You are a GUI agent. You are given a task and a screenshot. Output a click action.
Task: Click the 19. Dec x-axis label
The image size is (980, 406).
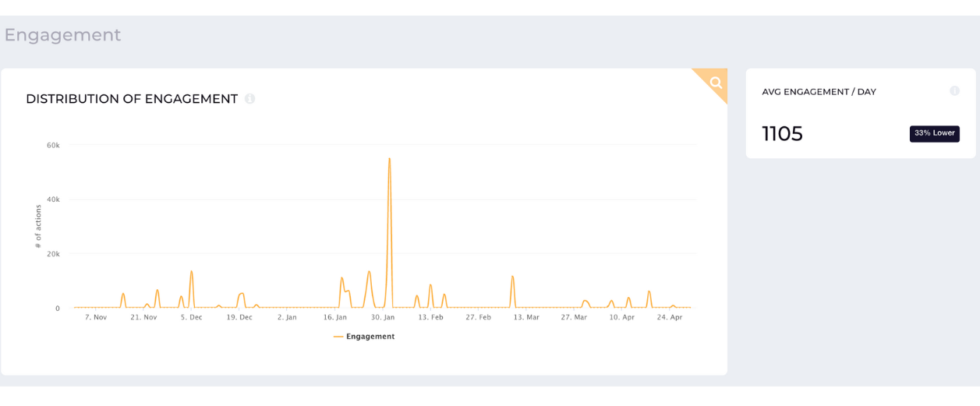point(239,317)
